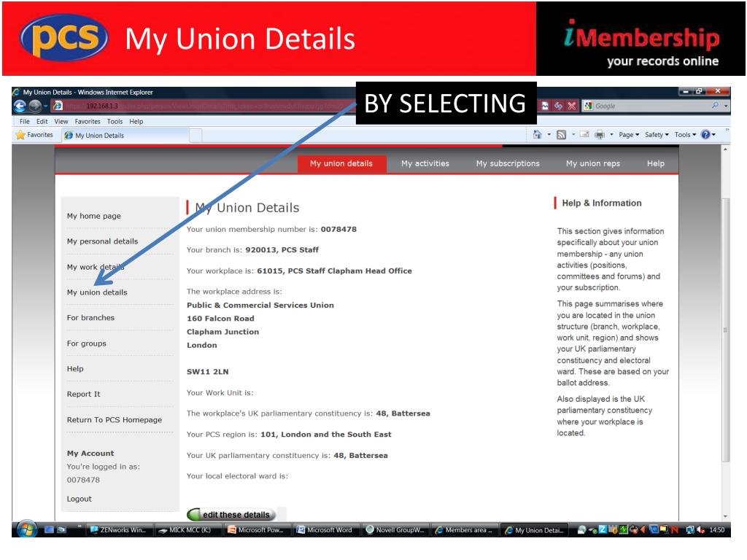
Task: Switch to My subscriptions tab
Action: tap(508, 163)
